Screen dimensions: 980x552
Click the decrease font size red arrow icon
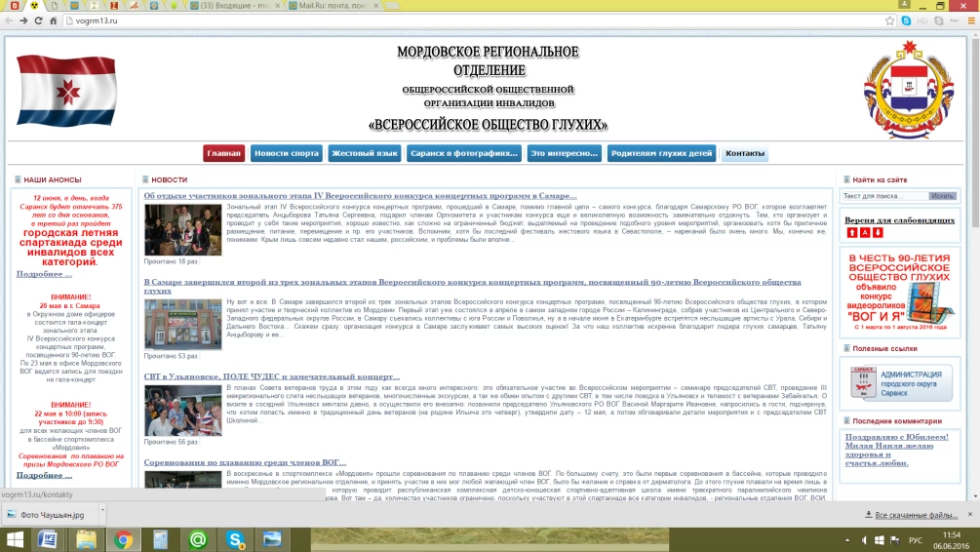pyautogui.click(x=878, y=232)
